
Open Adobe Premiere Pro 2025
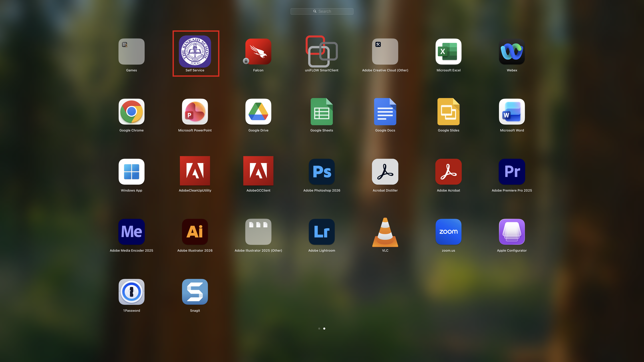[512, 172]
